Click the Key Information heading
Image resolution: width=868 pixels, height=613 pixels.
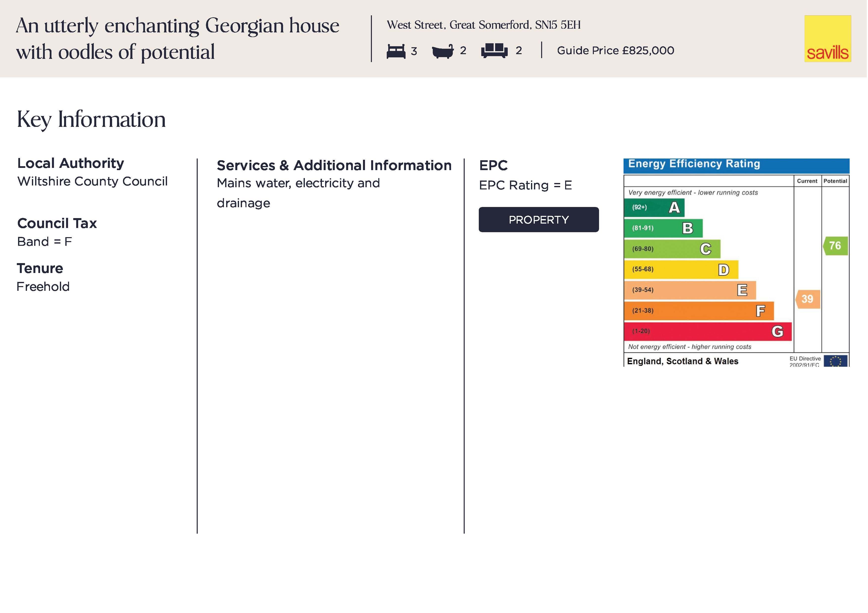tap(92, 120)
